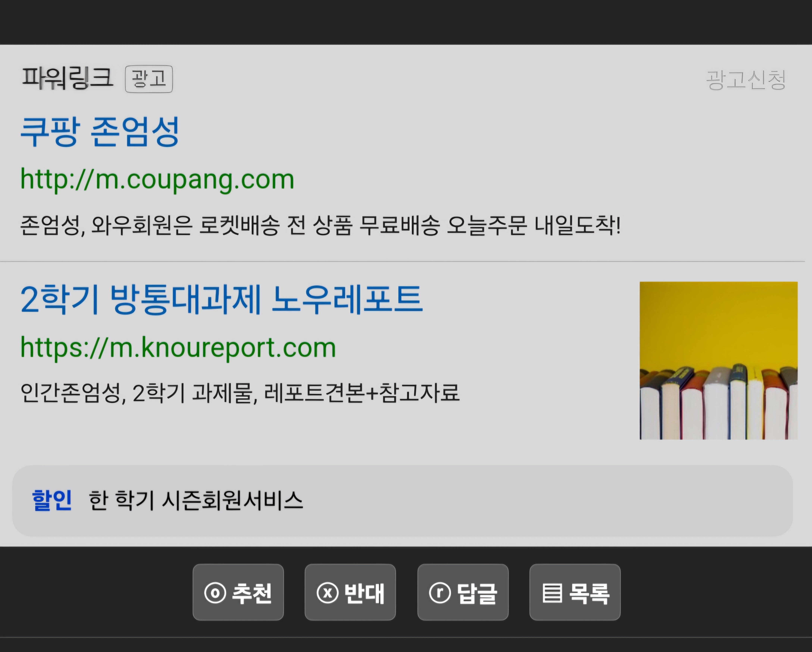812x652 pixels.
Task: Go to the 목록 list button
Action: point(575,592)
